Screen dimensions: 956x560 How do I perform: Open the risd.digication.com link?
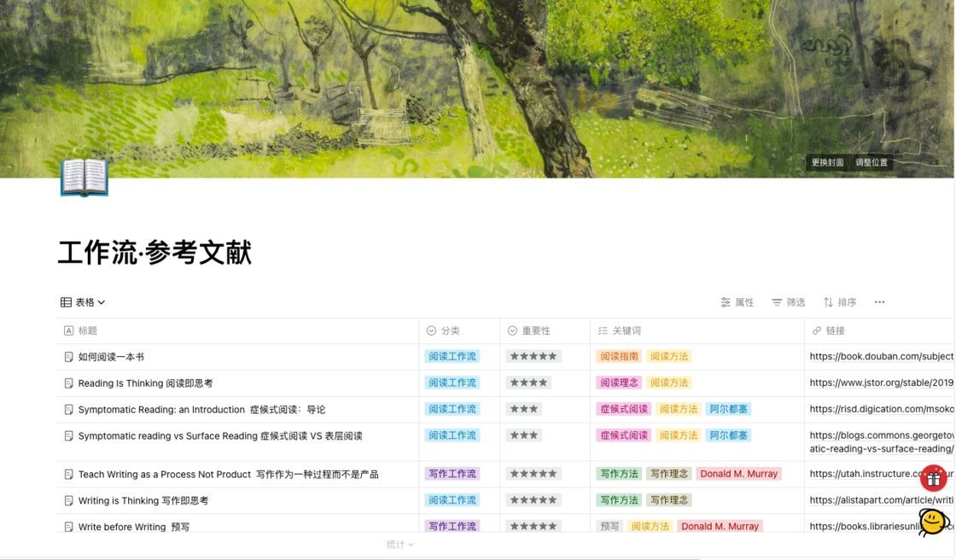[882, 409]
